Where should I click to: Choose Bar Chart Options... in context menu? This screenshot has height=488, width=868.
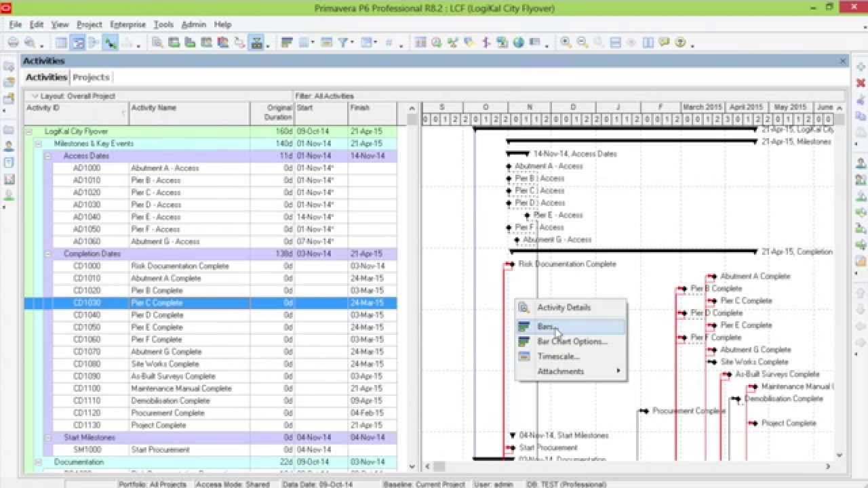pyautogui.click(x=570, y=342)
